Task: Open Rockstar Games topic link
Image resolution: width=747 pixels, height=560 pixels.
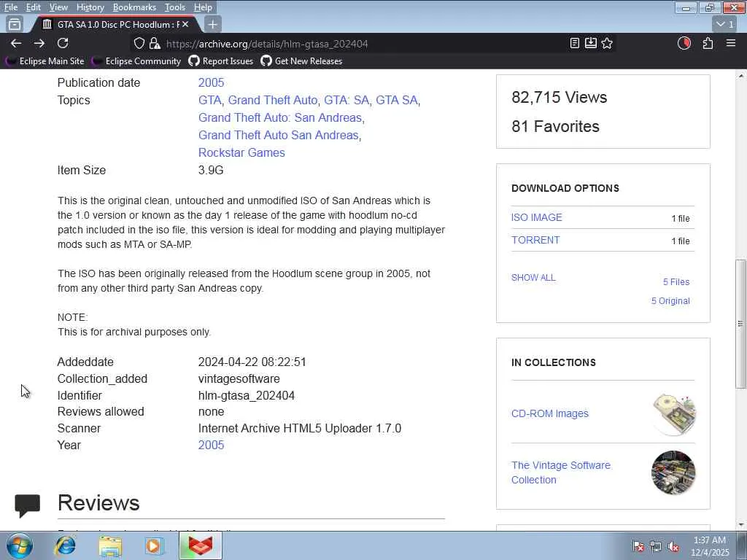Action: click(x=241, y=153)
